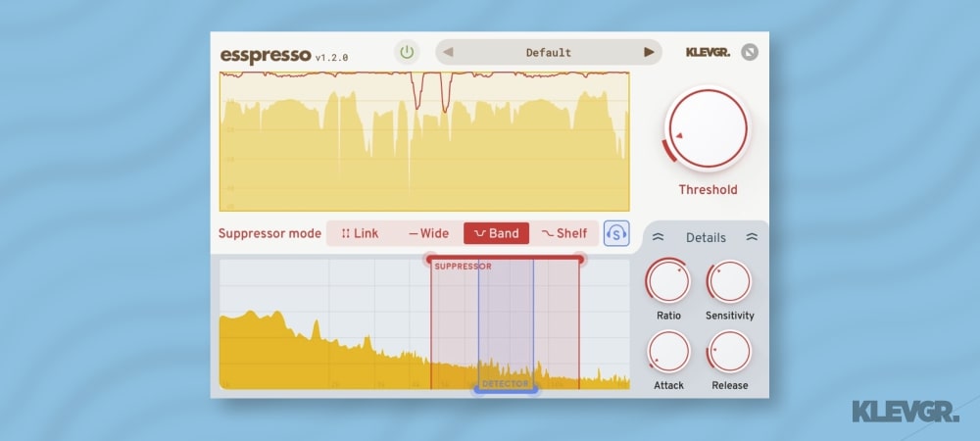Open the Default preset name menu
The height and width of the screenshot is (441, 980).
pos(548,52)
